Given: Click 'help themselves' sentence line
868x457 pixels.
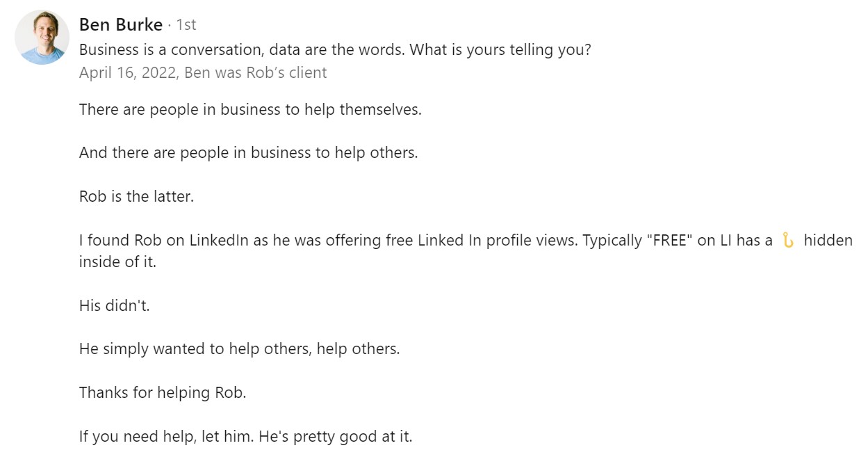Looking at the screenshot, I should [x=250, y=109].
